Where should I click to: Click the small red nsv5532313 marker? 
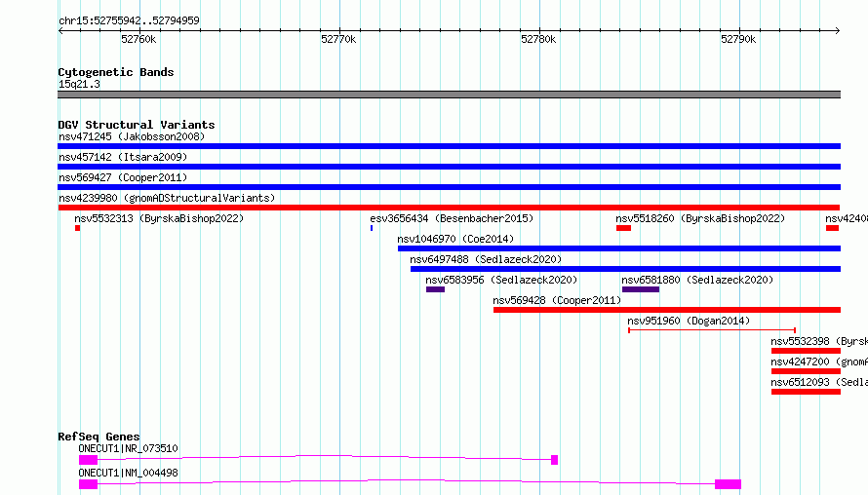pos(77,228)
